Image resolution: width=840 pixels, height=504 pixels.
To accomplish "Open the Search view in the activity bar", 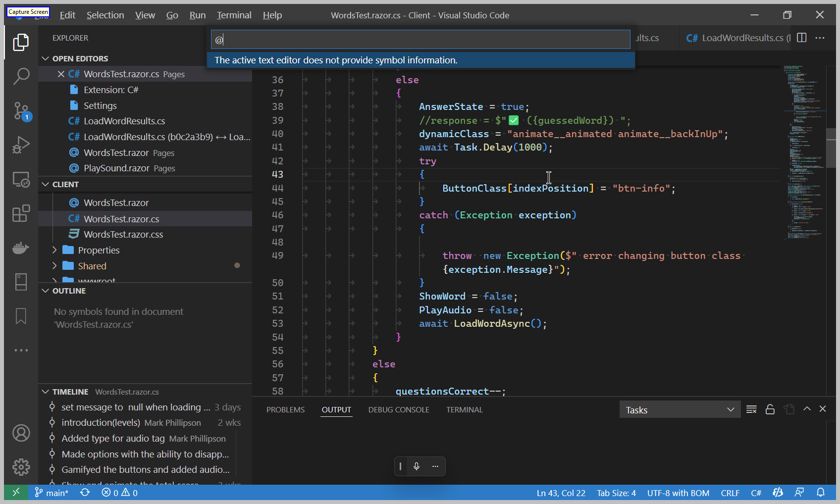I will click(21, 77).
